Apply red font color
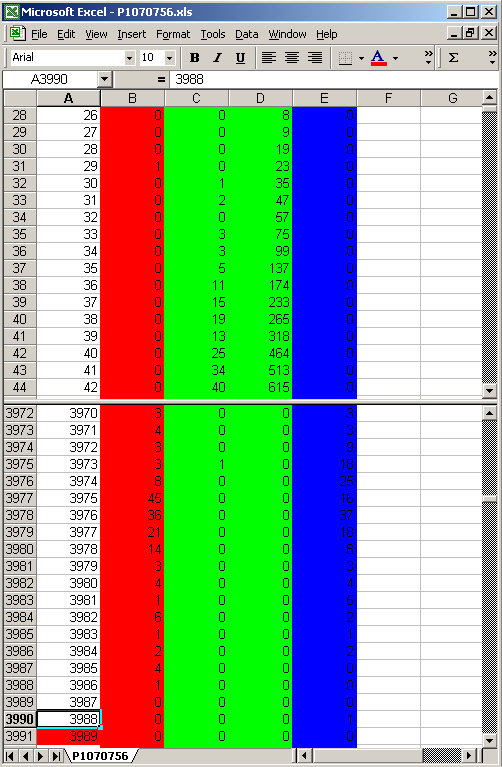This screenshot has height=767, width=502. tap(378, 58)
